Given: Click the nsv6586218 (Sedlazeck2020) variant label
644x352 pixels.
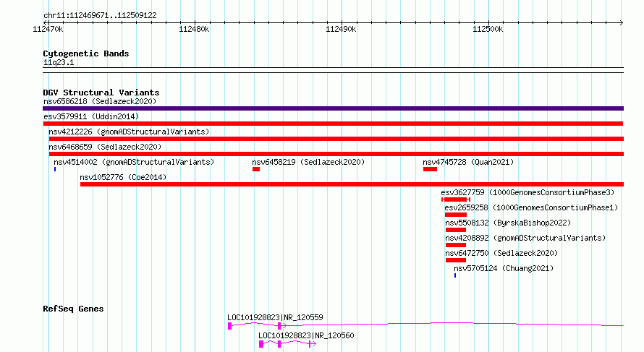Looking at the screenshot, I should pos(100,101).
